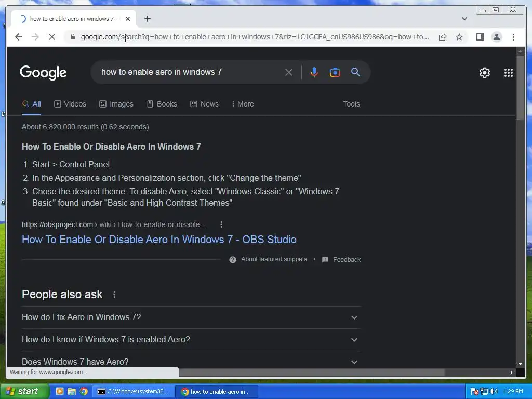This screenshot has width=532, height=399.
Task: Click horizontal scrollbar right arrow
Action: [x=512, y=373]
